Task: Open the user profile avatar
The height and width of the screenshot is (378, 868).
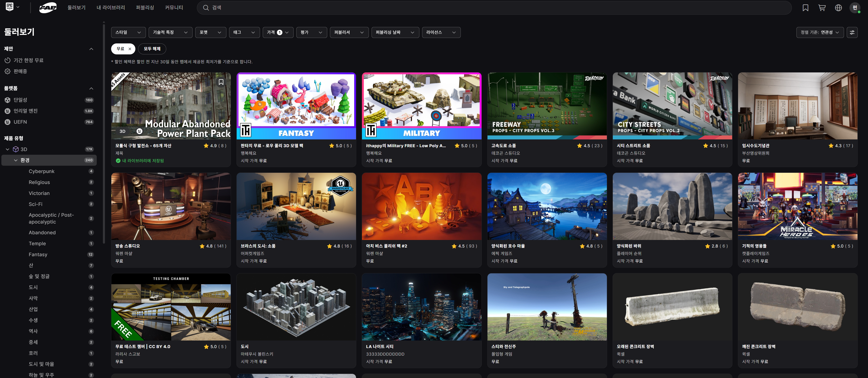Action: click(x=855, y=8)
